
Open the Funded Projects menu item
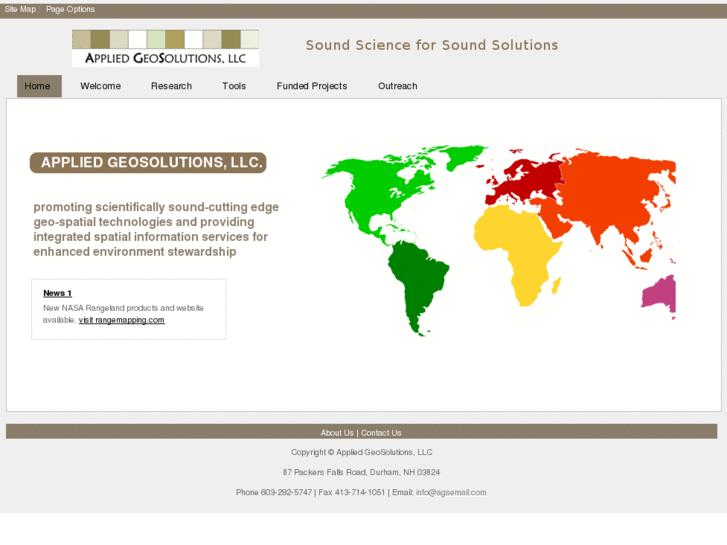[312, 86]
